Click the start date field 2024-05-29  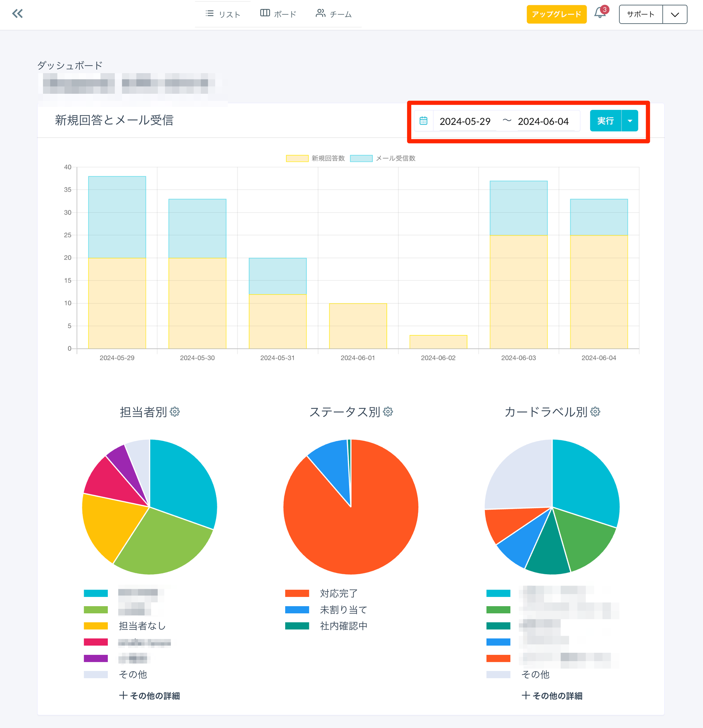click(x=465, y=122)
